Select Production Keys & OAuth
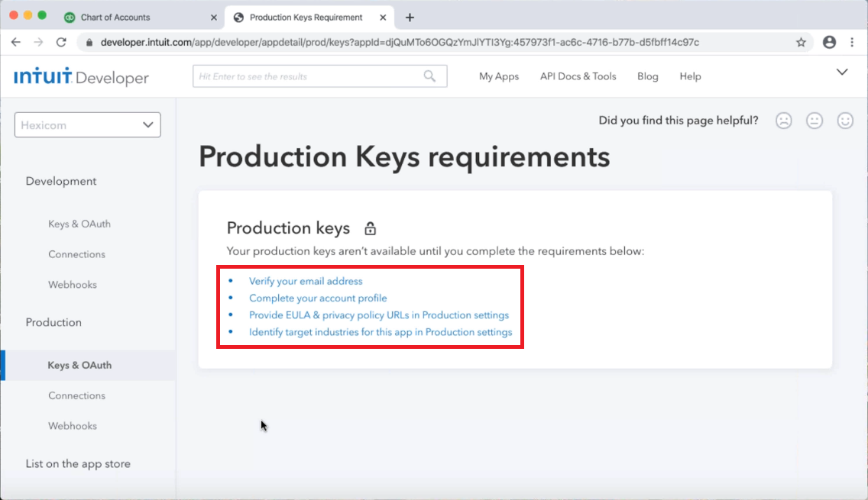The image size is (868, 500). (88, 365)
